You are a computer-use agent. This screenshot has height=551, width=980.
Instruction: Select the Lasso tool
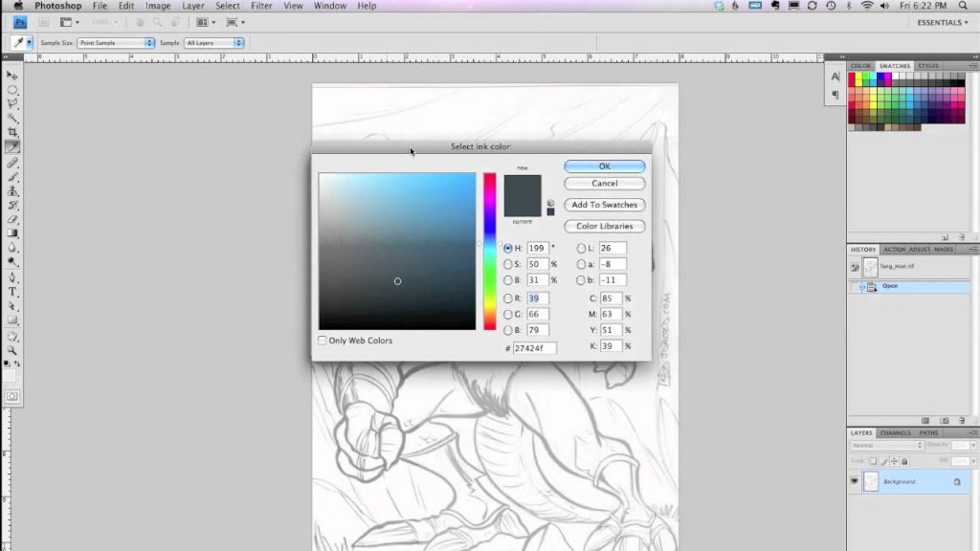pyautogui.click(x=13, y=104)
